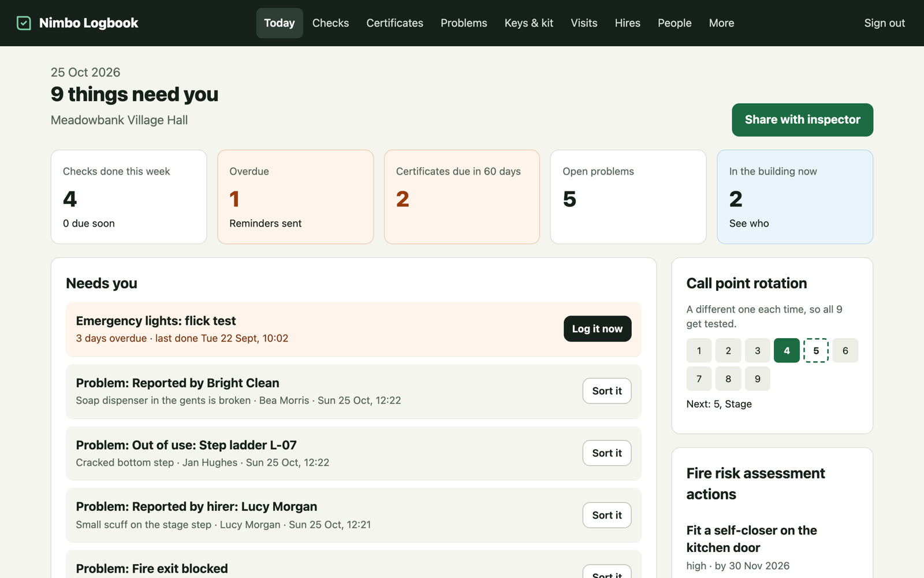Open the Certificates page
The width and height of the screenshot is (924, 578).
click(x=395, y=23)
